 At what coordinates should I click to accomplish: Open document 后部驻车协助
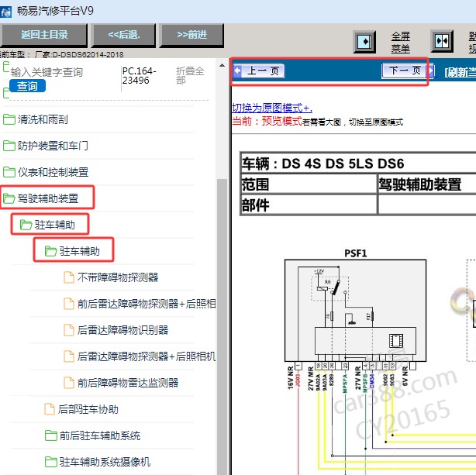coord(88,409)
